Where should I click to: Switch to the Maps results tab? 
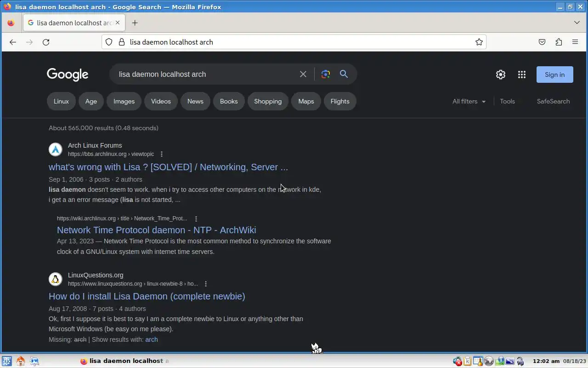tap(306, 101)
